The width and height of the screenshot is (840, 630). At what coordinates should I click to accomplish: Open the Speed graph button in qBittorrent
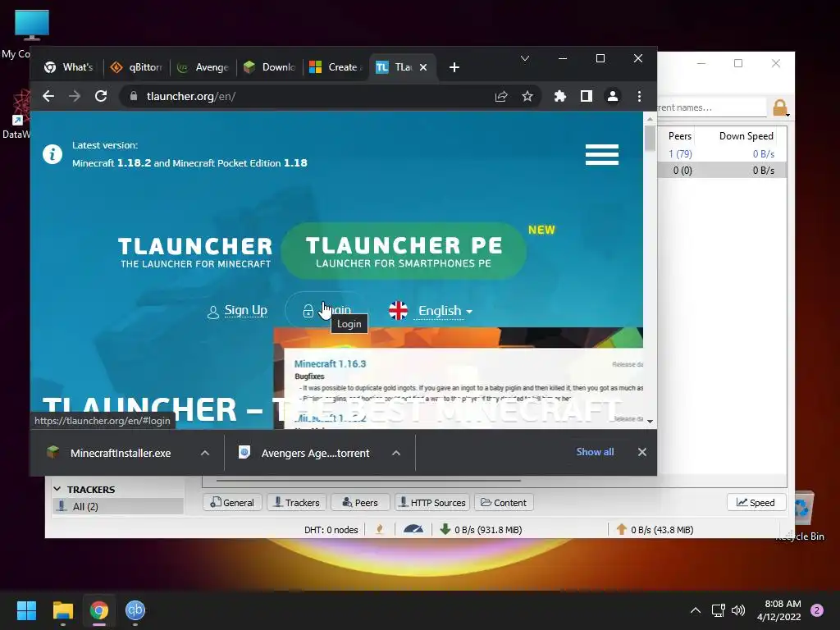[x=756, y=503]
